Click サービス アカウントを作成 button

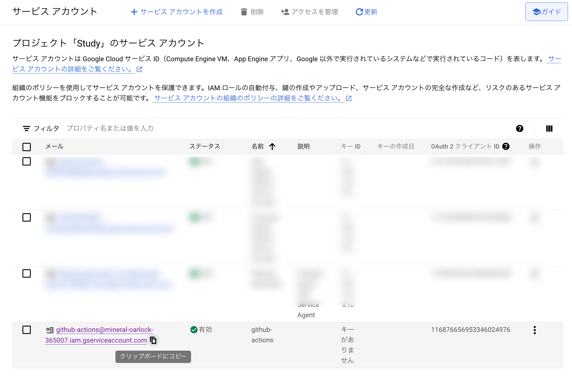tap(177, 12)
